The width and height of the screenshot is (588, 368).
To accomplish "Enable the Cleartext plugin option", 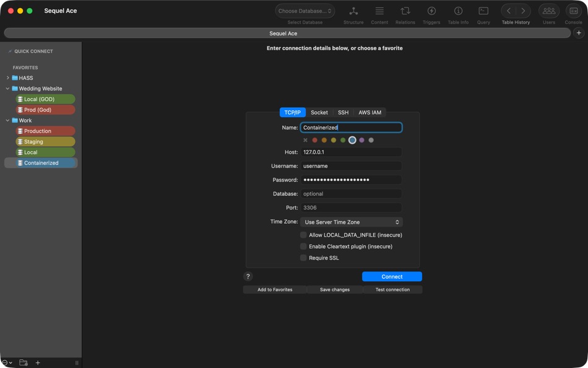I will (303, 246).
